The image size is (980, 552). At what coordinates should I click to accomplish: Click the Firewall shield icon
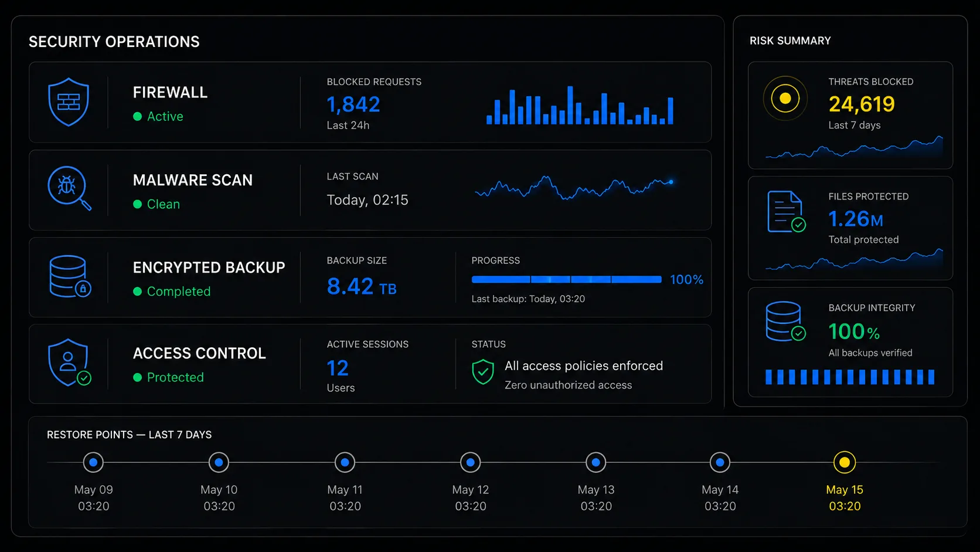point(69,102)
